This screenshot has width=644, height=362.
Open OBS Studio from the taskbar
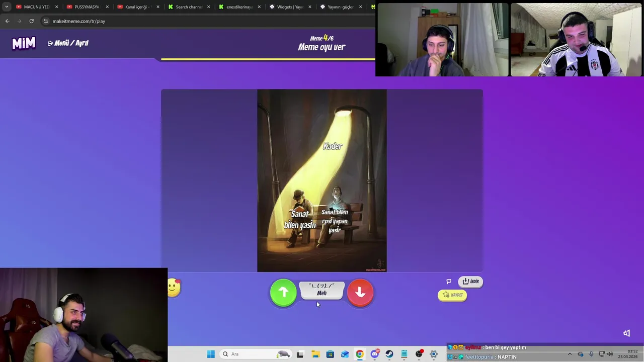pyautogui.click(x=419, y=354)
